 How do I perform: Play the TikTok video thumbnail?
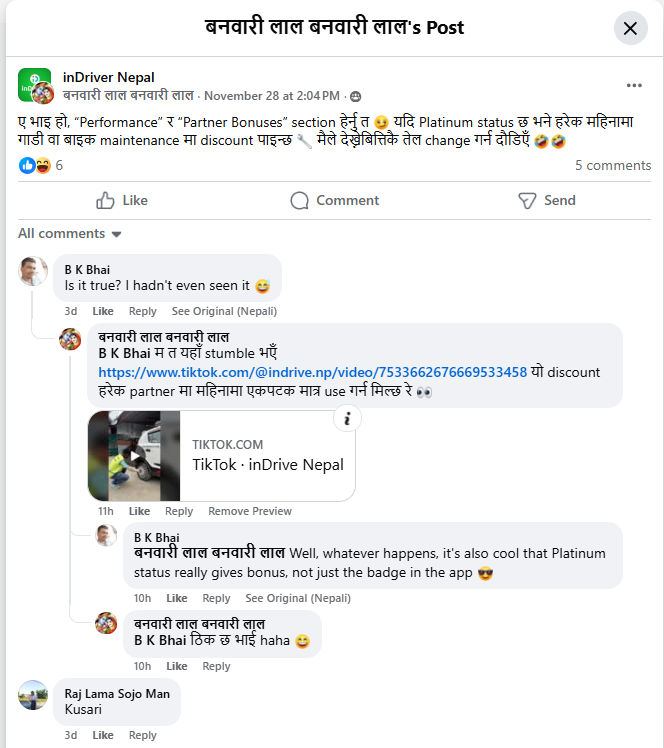click(x=134, y=456)
